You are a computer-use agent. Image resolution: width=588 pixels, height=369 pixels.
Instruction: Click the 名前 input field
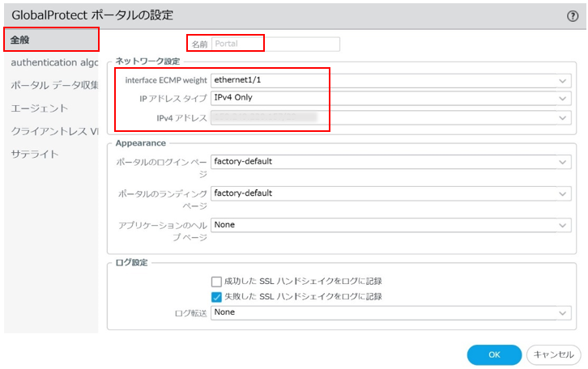click(275, 44)
